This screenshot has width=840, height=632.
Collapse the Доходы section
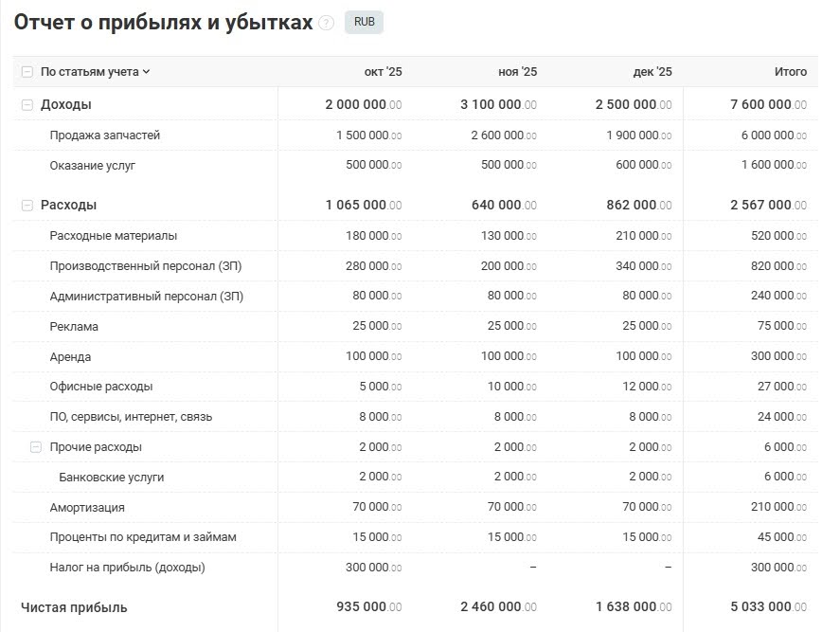[27, 105]
